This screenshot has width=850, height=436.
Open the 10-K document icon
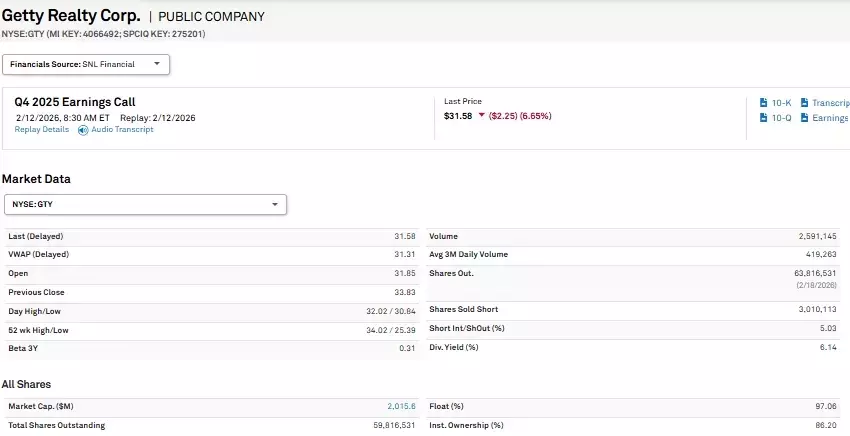pos(764,103)
